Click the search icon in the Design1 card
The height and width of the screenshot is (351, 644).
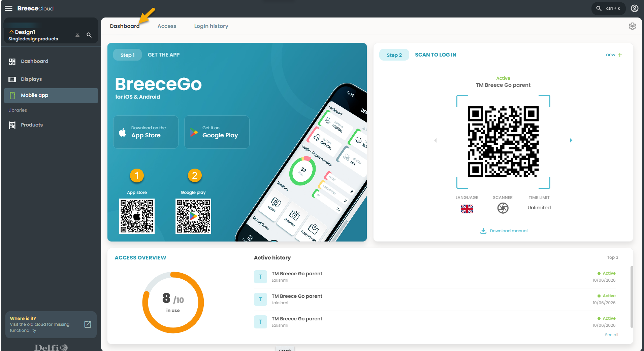89,35
